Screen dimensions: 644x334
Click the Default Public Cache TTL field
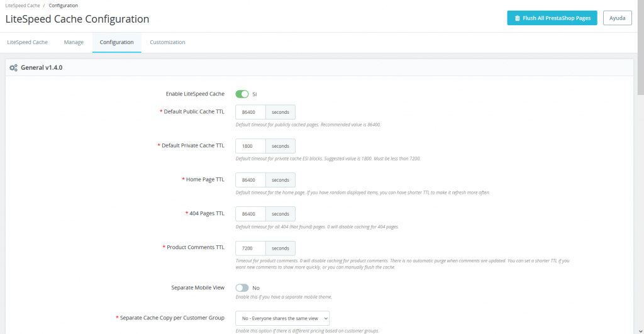tap(250, 112)
